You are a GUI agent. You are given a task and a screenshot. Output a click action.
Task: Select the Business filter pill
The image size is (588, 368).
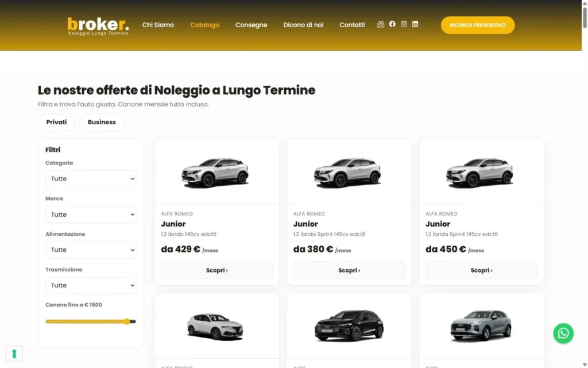(x=102, y=122)
